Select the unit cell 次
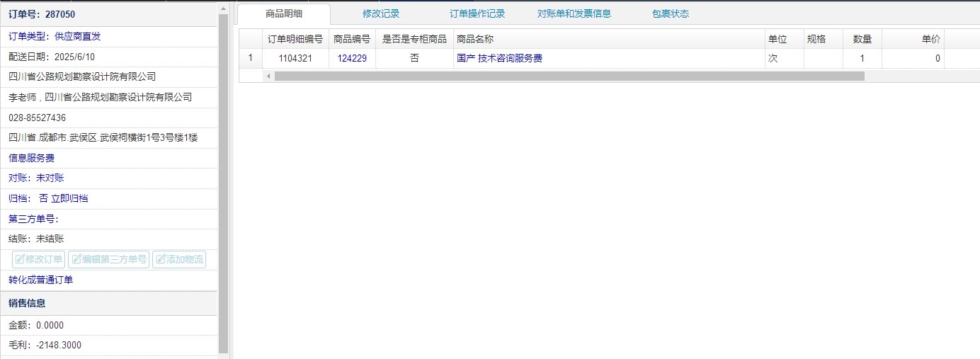This screenshot has width=980, height=359. pyautogui.click(x=785, y=59)
